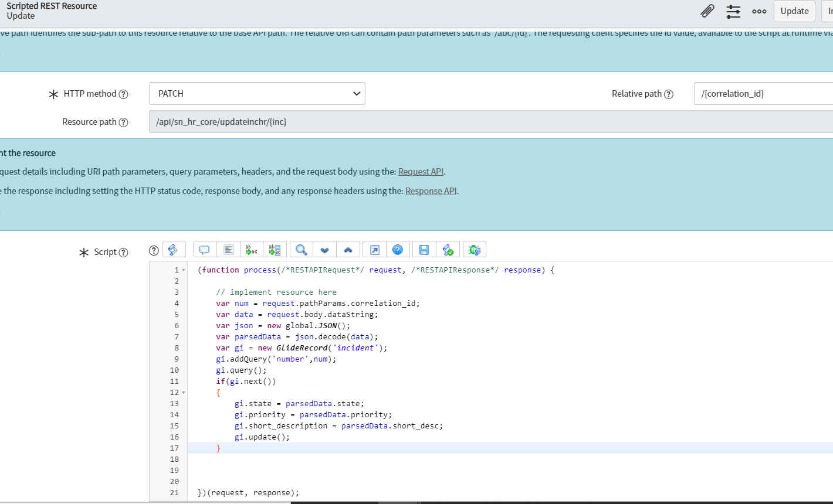
Task: Check syntax with the script checkmark icon
Action: coord(449,249)
